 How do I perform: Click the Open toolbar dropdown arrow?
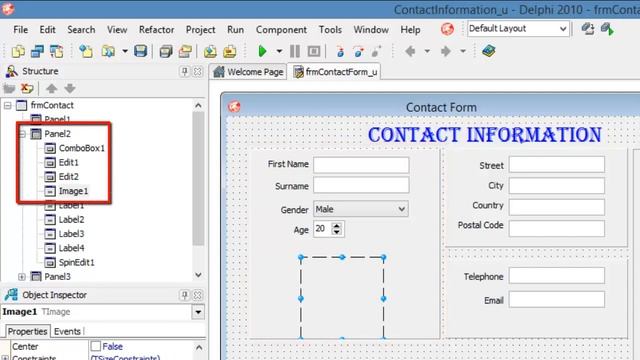125,51
